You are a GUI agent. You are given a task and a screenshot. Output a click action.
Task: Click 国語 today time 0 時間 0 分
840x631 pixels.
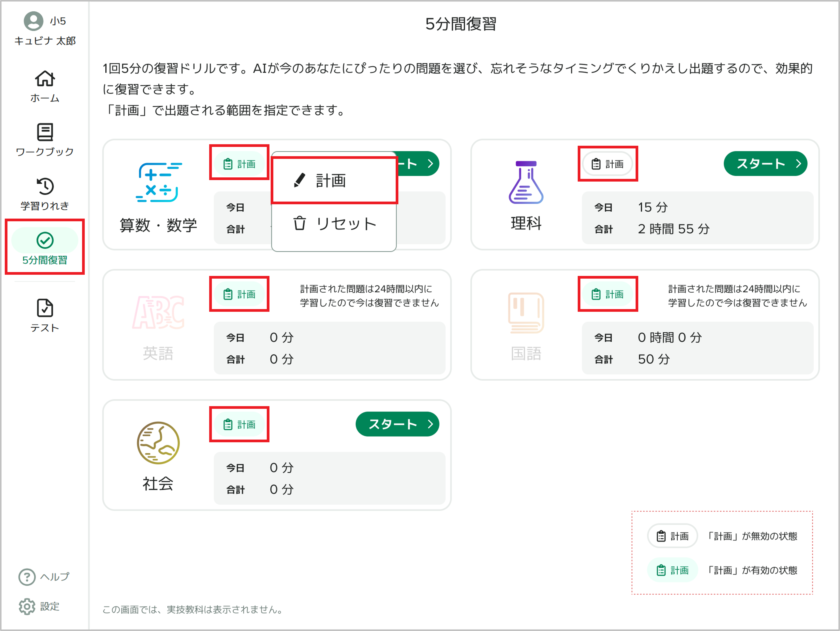coord(670,337)
